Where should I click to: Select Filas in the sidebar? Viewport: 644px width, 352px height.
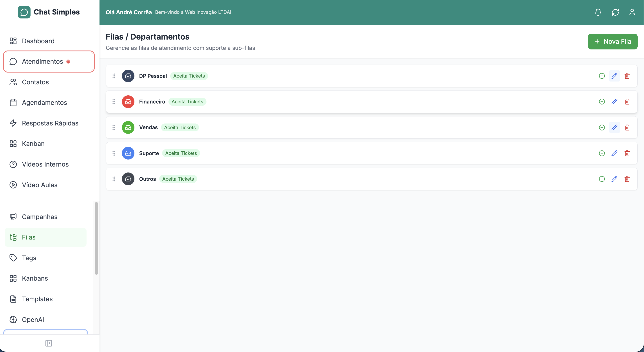pyautogui.click(x=29, y=237)
